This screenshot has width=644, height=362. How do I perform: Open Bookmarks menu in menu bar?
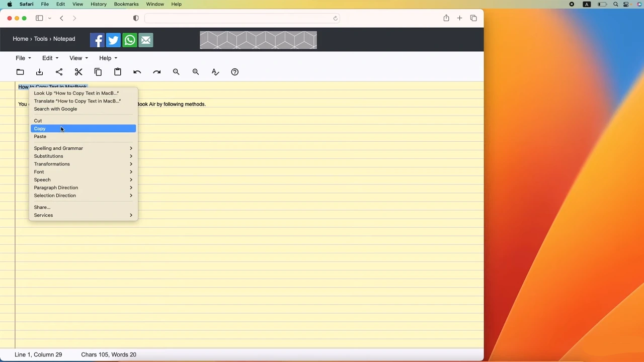click(x=126, y=4)
